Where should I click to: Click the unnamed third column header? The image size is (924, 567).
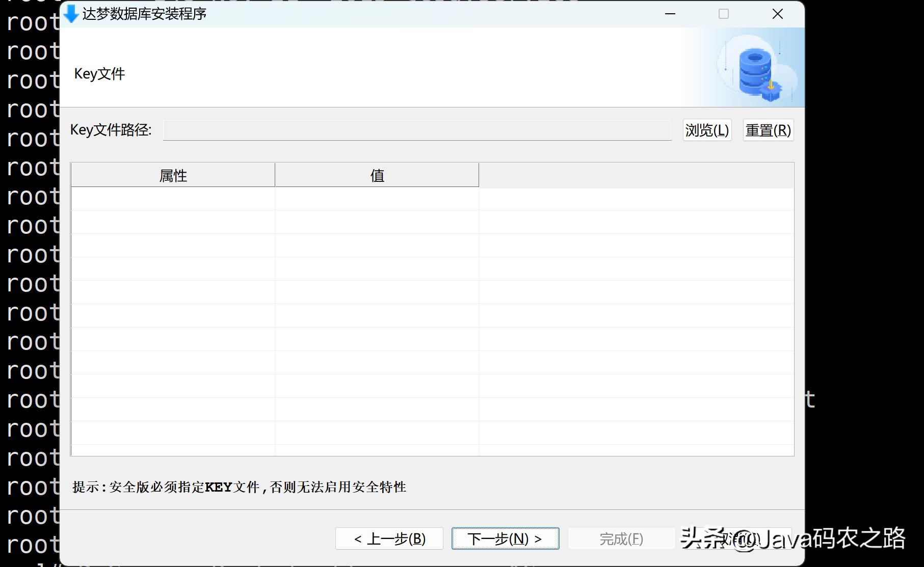636,175
